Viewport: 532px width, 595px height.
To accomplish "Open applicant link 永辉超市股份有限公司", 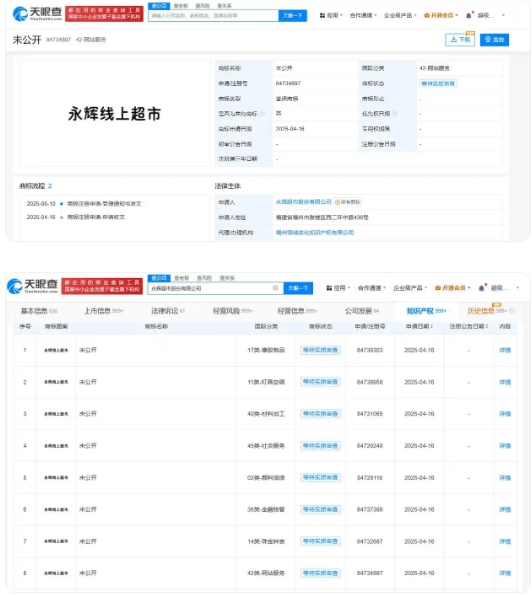I will pos(304,202).
